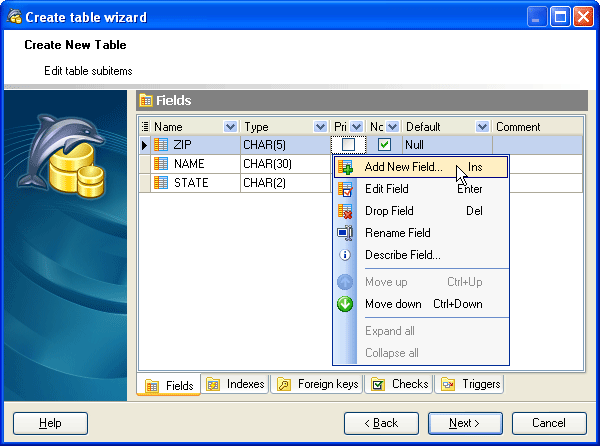Screen dimensions: 600x446
Task: Open the Default column filter dropdown
Action: click(482, 127)
